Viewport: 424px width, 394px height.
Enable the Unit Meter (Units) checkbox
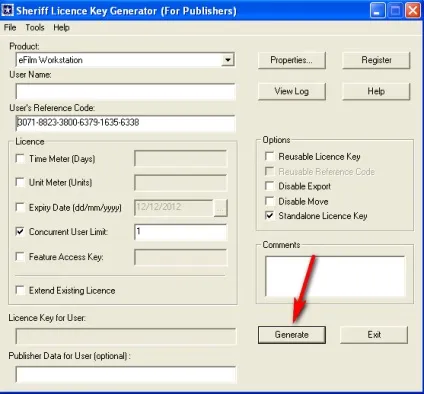[20, 182]
